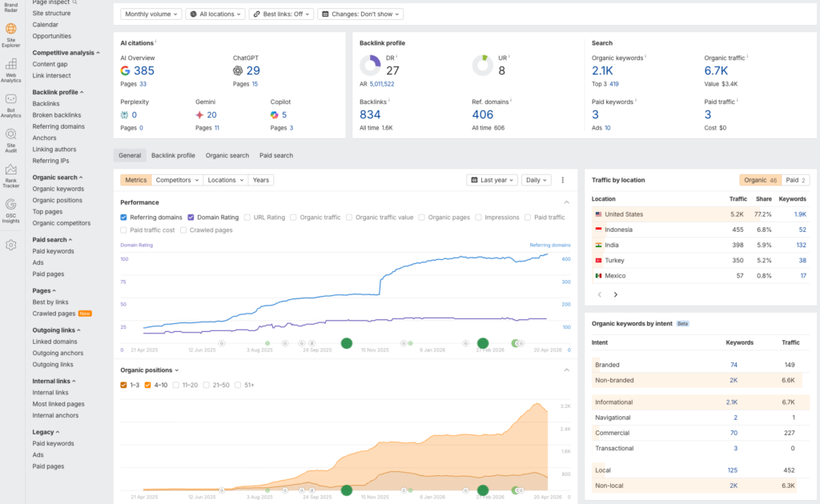Enable the Organic traffic checkbox
Screen dimensions: 820x504
(x=293, y=218)
